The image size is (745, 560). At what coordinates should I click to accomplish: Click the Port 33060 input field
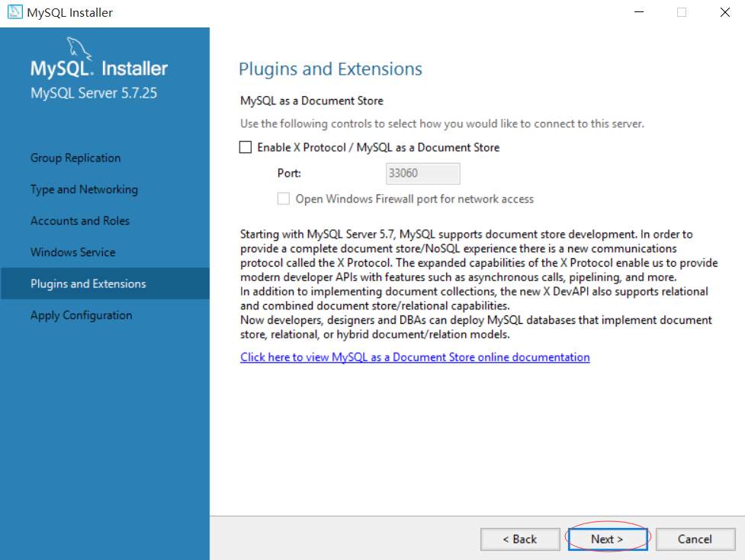point(423,173)
